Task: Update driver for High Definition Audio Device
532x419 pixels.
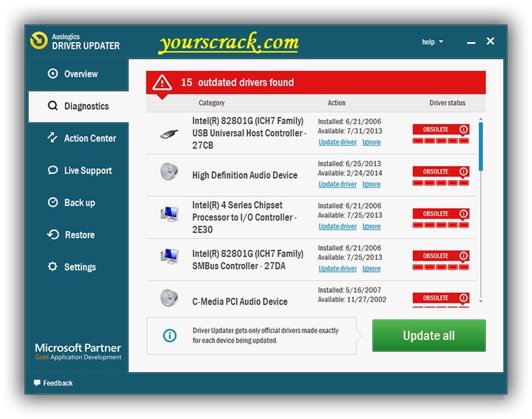Action: click(x=337, y=184)
